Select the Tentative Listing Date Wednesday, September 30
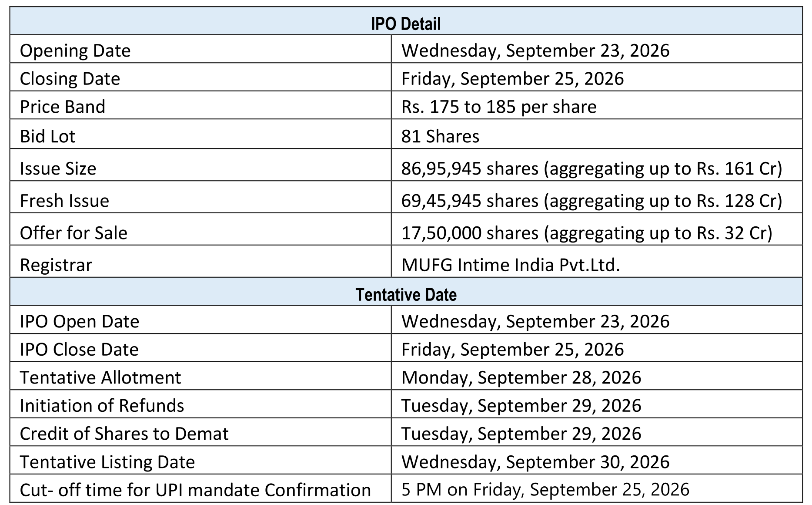The width and height of the screenshot is (812, 505). (x=597, y=460)
